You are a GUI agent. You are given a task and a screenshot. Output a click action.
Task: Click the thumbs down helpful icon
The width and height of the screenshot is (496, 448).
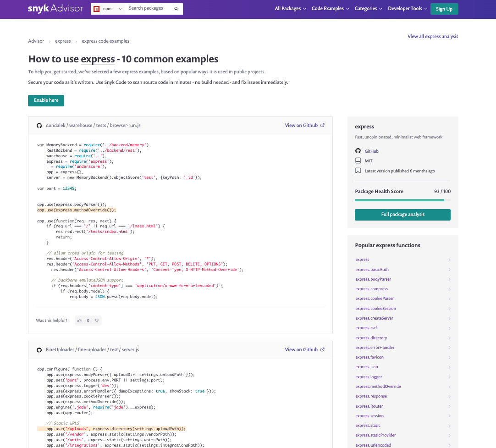[x=97, y=321]
